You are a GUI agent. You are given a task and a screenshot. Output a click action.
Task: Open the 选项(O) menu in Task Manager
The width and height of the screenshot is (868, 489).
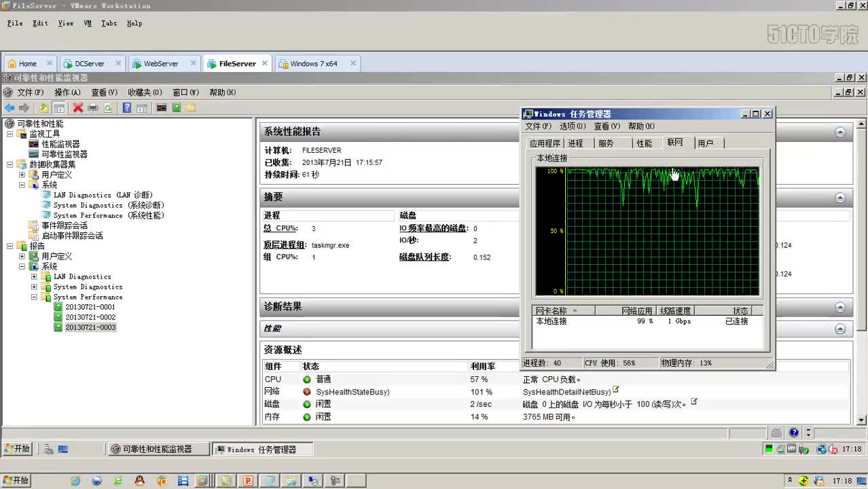pyautogui.click(x=573, y=126)
